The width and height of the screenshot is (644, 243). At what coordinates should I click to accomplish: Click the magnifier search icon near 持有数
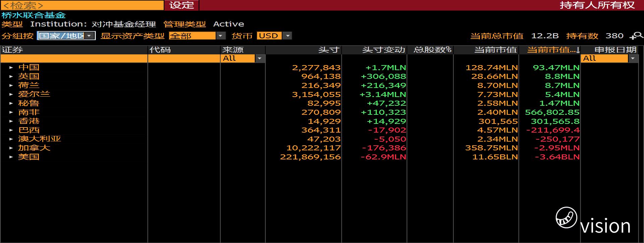636,36
